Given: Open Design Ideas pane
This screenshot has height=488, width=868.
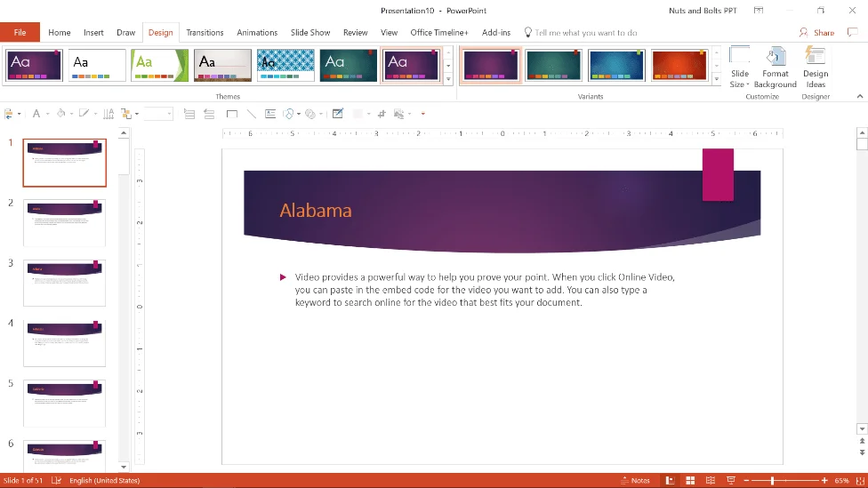Looking at the screenshot, I should tap(816, 67).
